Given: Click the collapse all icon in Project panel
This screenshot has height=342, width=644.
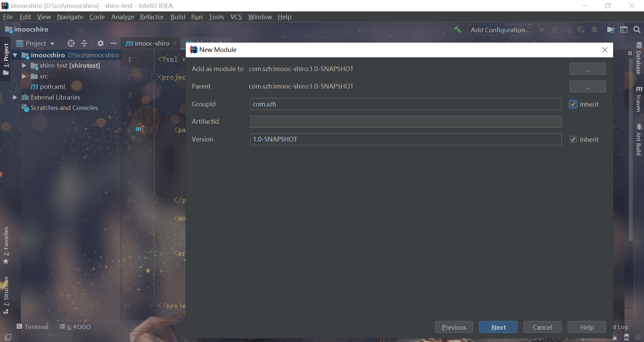Looking at the screenshot, I should pos(84,43).
